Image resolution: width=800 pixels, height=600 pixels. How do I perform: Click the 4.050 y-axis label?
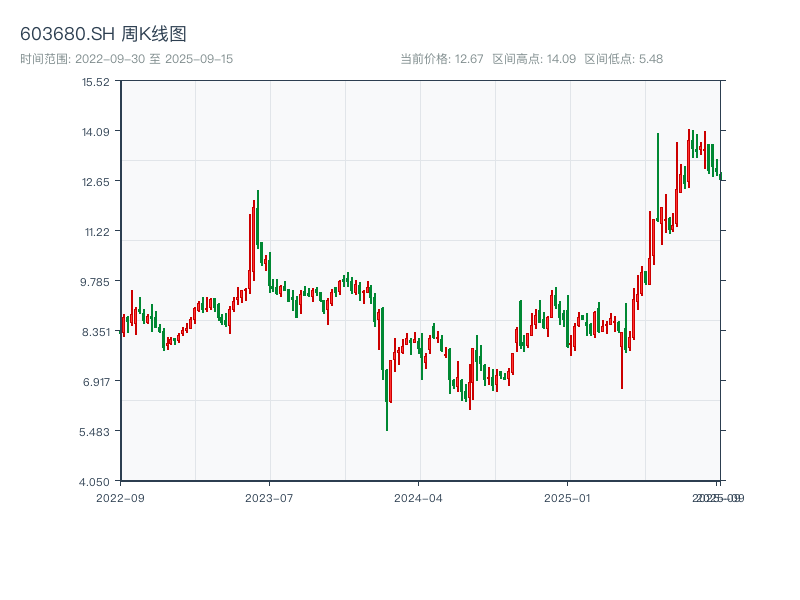94,482
